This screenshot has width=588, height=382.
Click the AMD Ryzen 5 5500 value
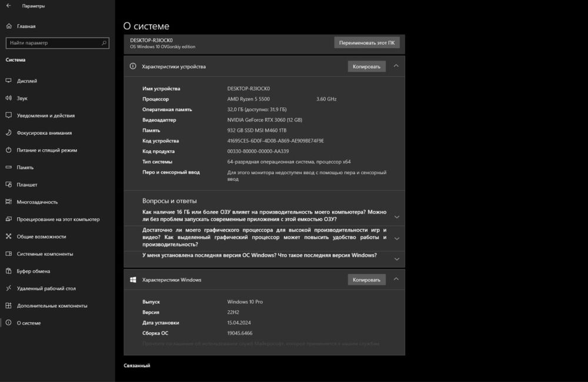[x=248, y=99]
